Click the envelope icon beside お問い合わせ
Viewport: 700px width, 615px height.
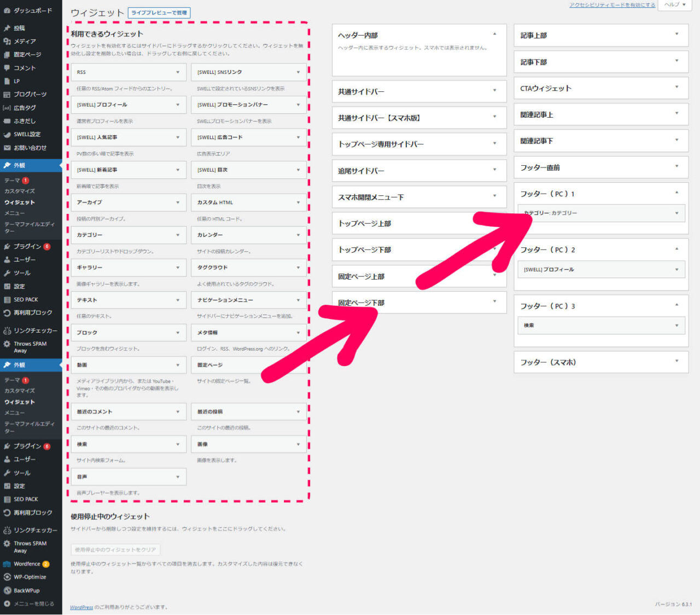(x=7, y=148)
